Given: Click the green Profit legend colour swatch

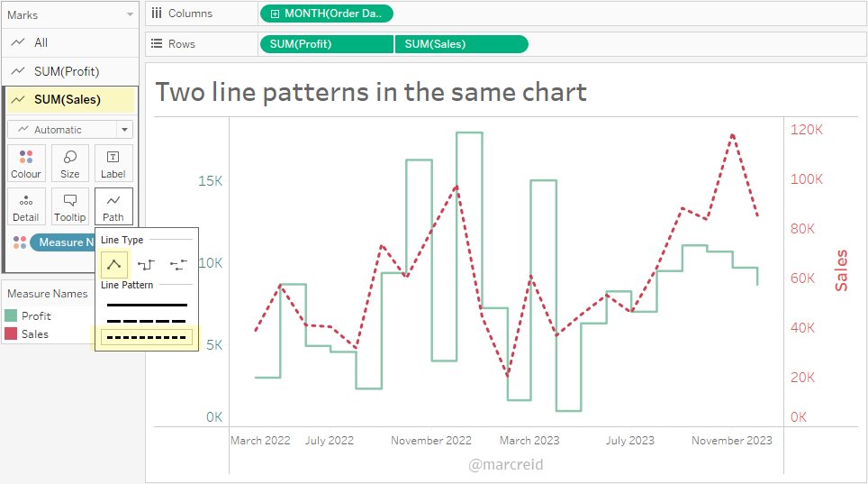Looking at the screenshot, I should (11, 316).
